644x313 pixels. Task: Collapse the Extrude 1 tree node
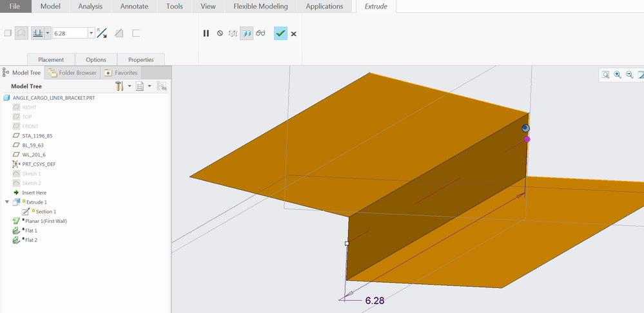[x=8, y=202]
